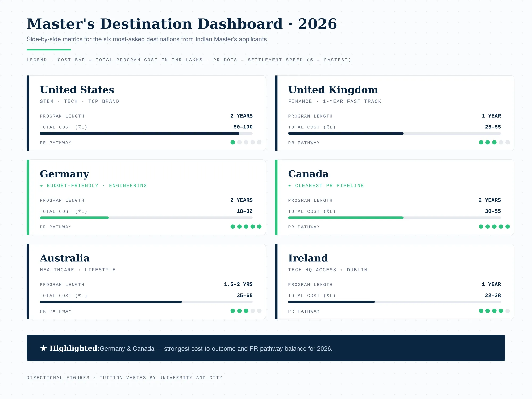
Task: Click the 'FINANCE · 1-YEAR FAST TRACK' tagline
Action: [335, 101]
